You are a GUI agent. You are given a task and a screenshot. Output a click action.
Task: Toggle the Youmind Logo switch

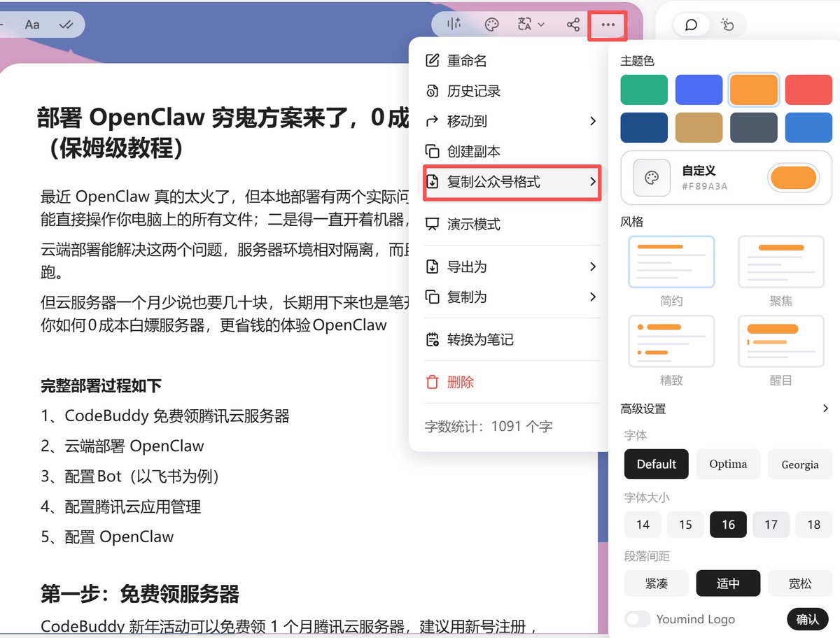(638, 619)
